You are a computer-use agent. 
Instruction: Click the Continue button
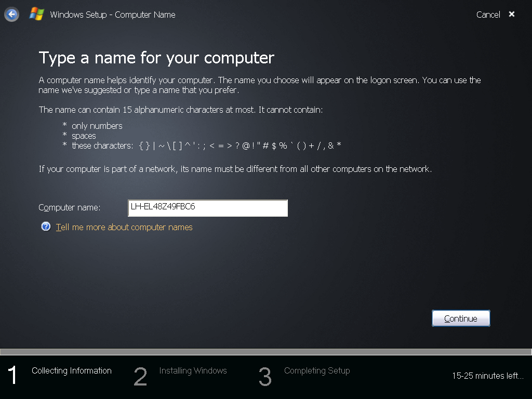[x=461, y=318]
